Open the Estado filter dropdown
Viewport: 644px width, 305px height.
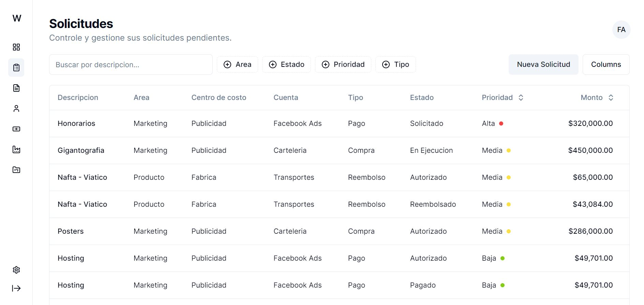coord(286,64)
